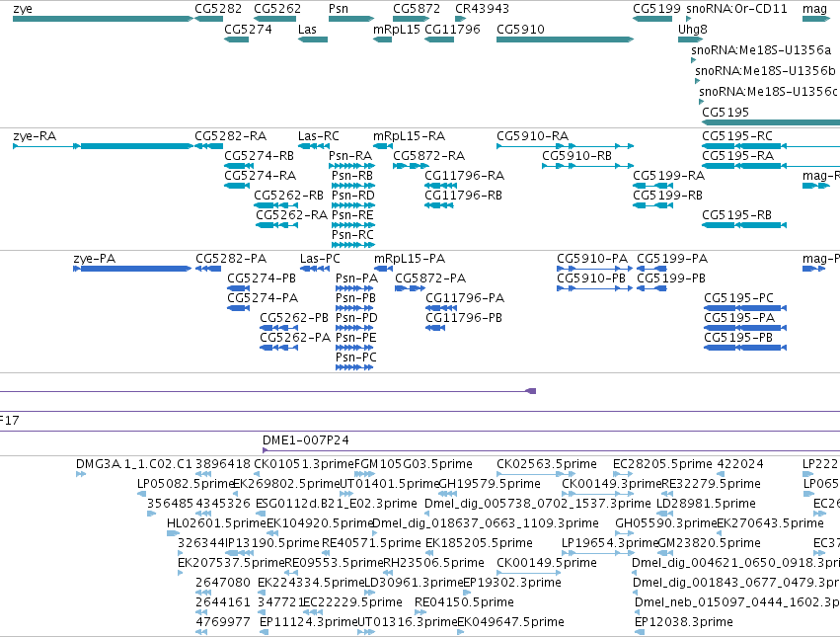Select the CG5910-RB transcript label
Viewport: 840px width, 637px height.
[577, 155]
